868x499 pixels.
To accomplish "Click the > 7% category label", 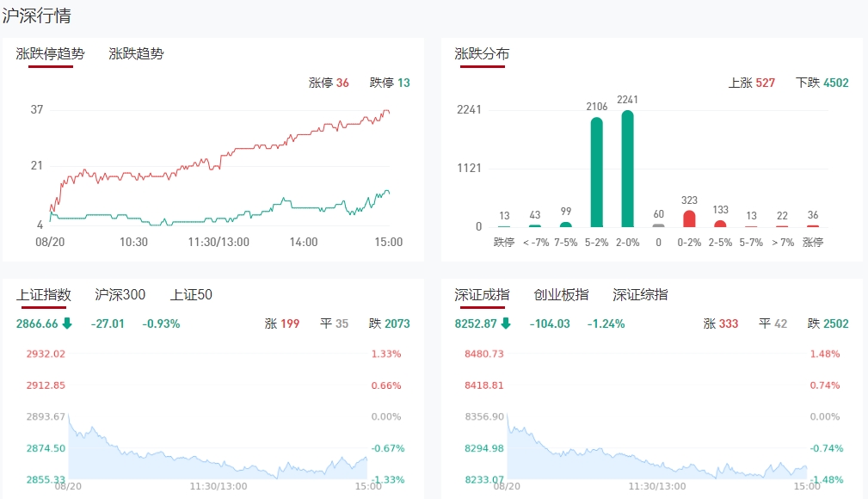I will pos(783,242).
